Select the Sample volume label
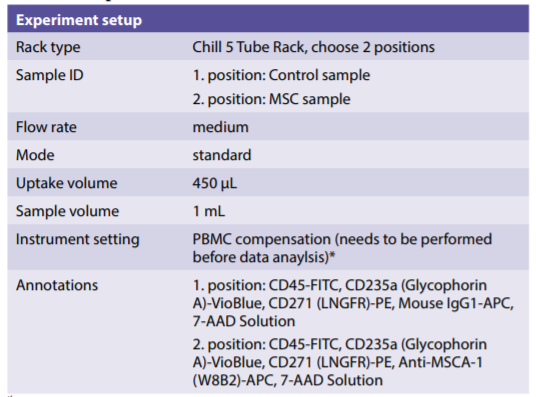The image size is (536, 397). click(x=67, y=211)
